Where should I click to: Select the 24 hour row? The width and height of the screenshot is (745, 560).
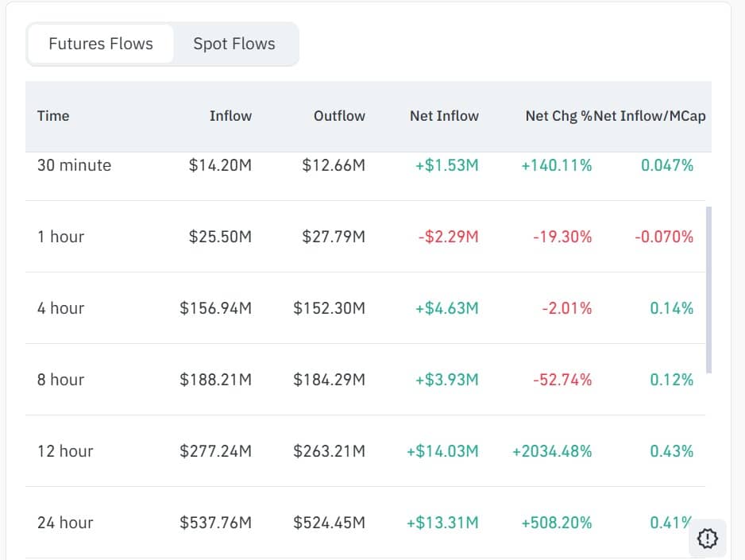pos(65,523)
